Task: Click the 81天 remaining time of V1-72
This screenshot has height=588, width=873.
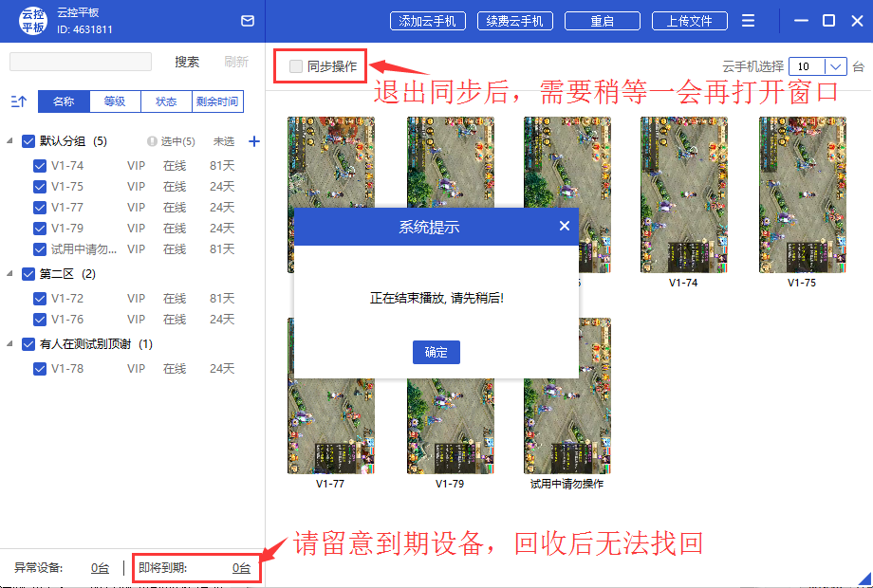Action: point(222,299)
